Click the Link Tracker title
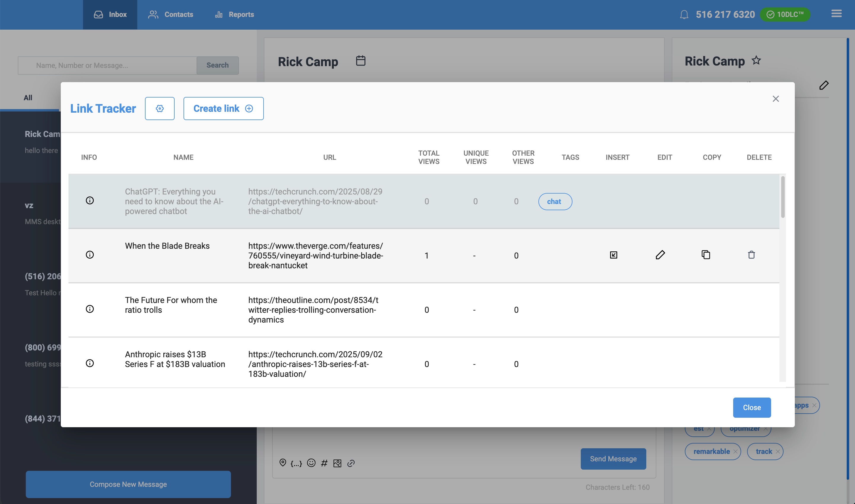Screen dimensions: 855x504 click(103, 108)
